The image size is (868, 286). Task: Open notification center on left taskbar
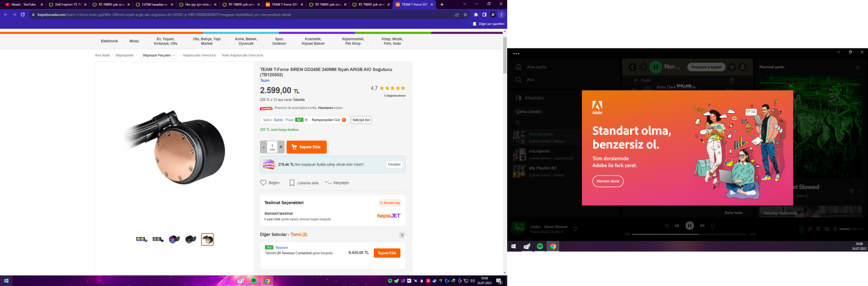click(x=499, y=281)
